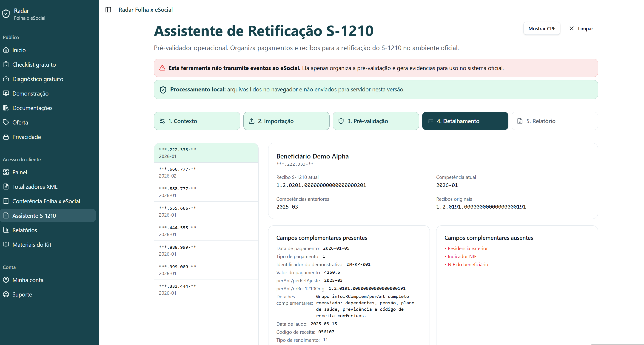
Task: Open Demonstração page
Action: point(48,93)
